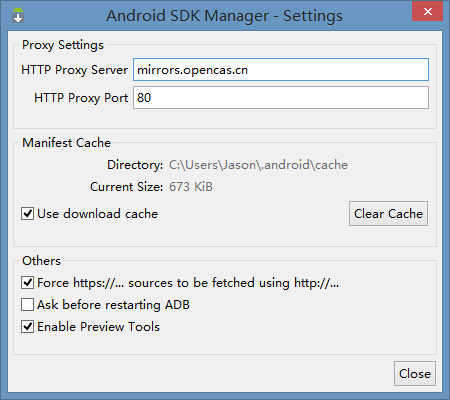Image resolution: width=450 pixels, height=400 pixels.
Task: Select the cache directory path text
Action: [x=258, y=165]
